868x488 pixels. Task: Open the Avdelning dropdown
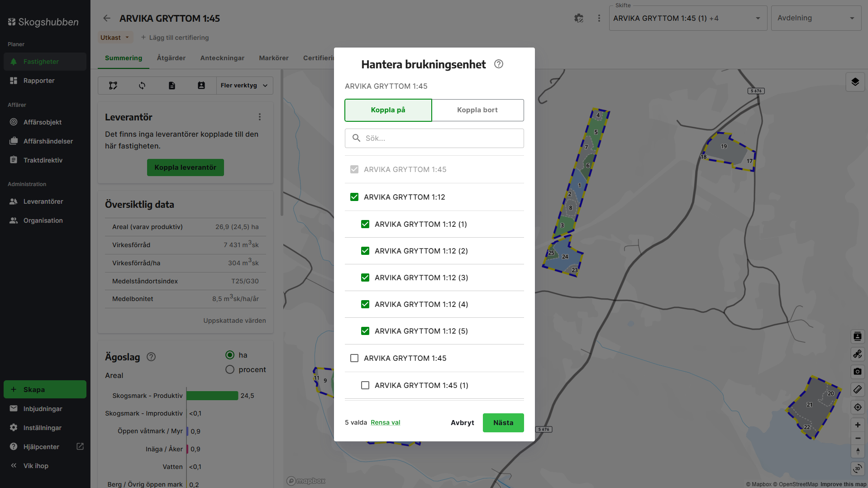(x=816, y=19)
